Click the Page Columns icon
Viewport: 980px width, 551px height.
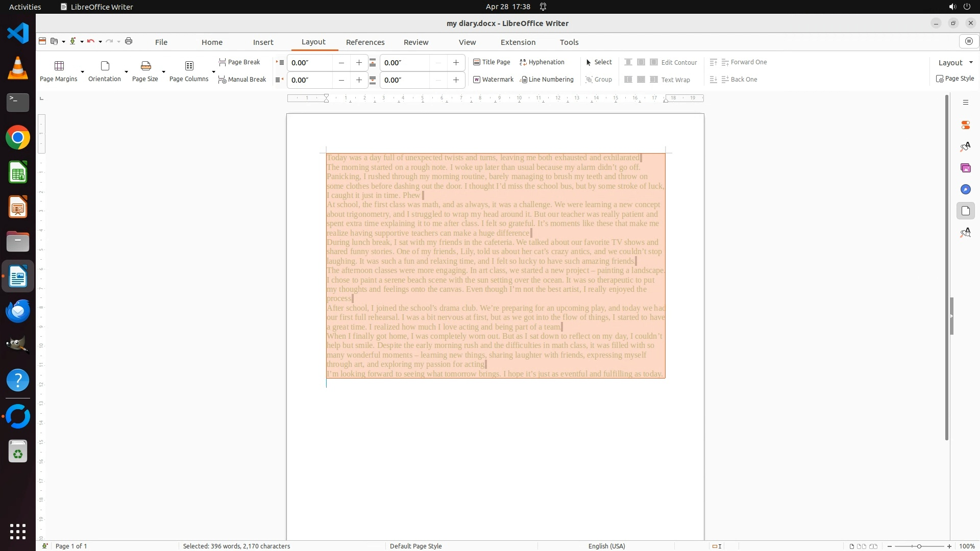point(189,66)
